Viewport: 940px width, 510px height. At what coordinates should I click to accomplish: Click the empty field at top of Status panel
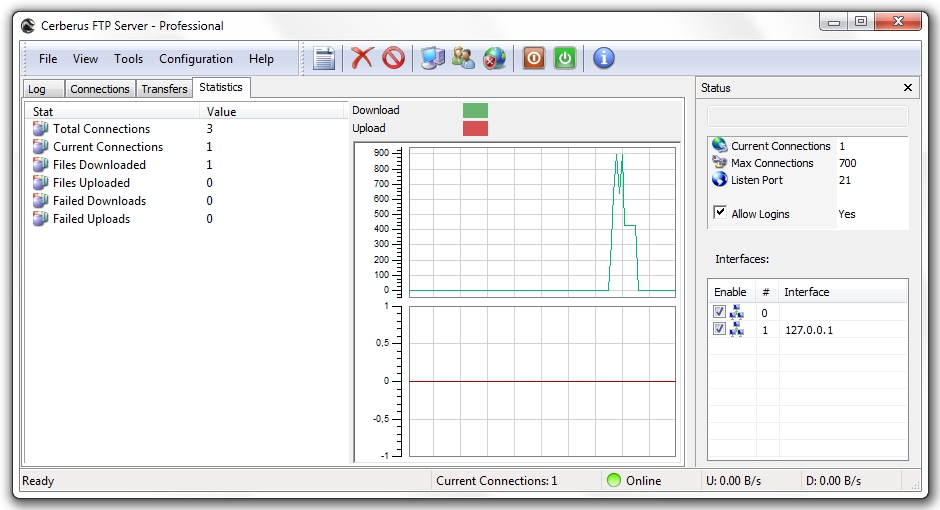click(808, 116)
